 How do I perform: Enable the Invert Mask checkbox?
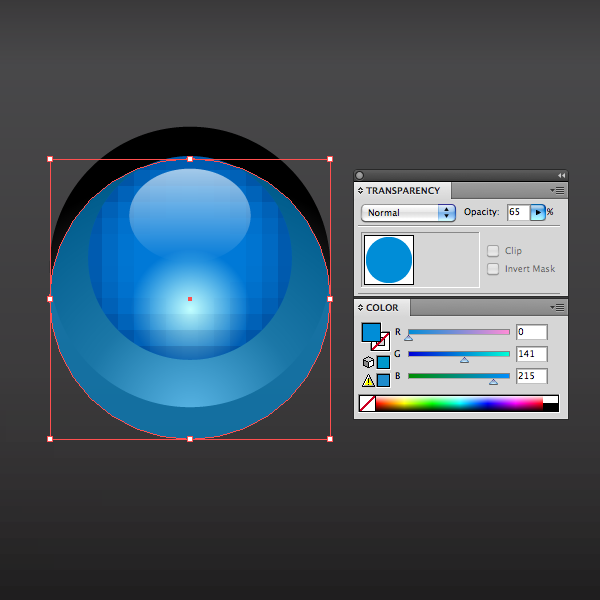[493, 269]
